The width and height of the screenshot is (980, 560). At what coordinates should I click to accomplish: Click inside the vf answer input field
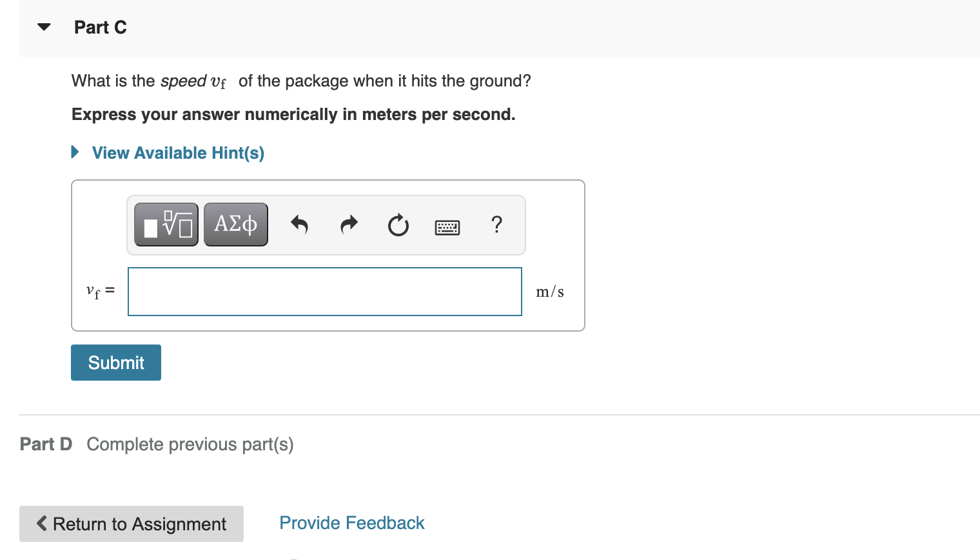click(x=324, y=291)
